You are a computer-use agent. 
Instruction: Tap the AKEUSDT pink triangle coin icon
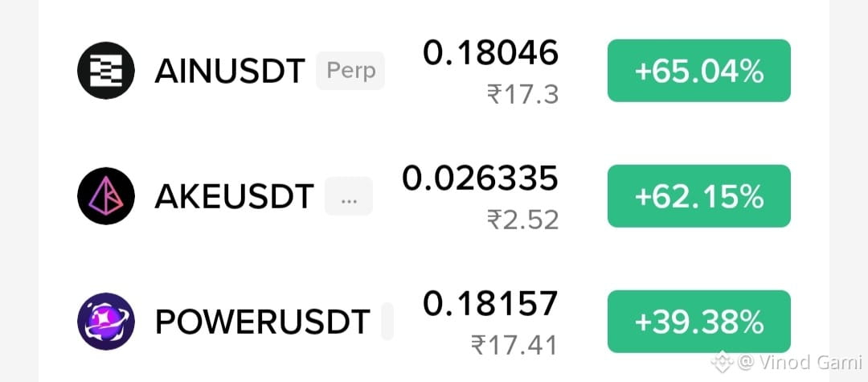point(106,196)
